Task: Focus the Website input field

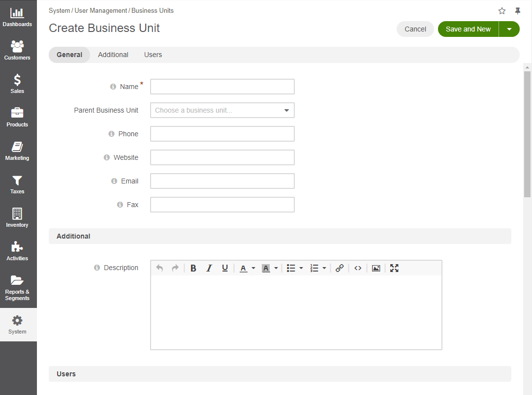Action: pyautogui.click(x=222, y=158)
